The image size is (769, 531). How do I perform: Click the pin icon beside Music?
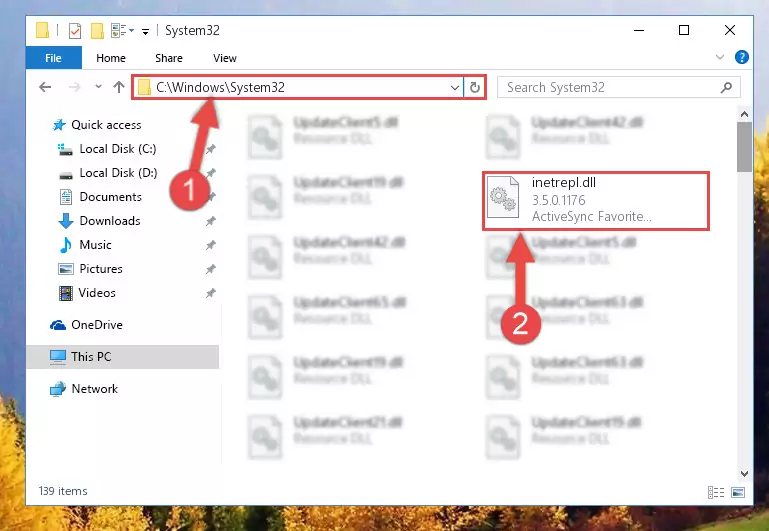coord(211,245)
